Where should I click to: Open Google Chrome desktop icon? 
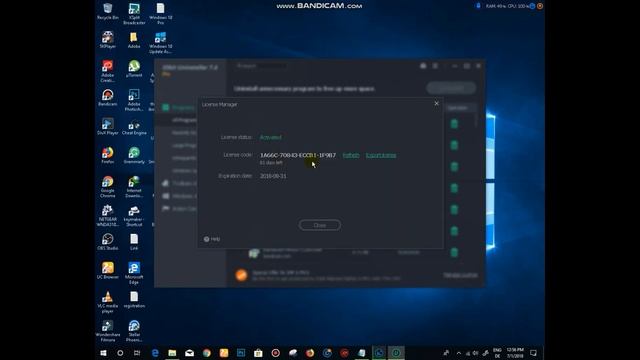pyautogui.click(x=108, y=187)
